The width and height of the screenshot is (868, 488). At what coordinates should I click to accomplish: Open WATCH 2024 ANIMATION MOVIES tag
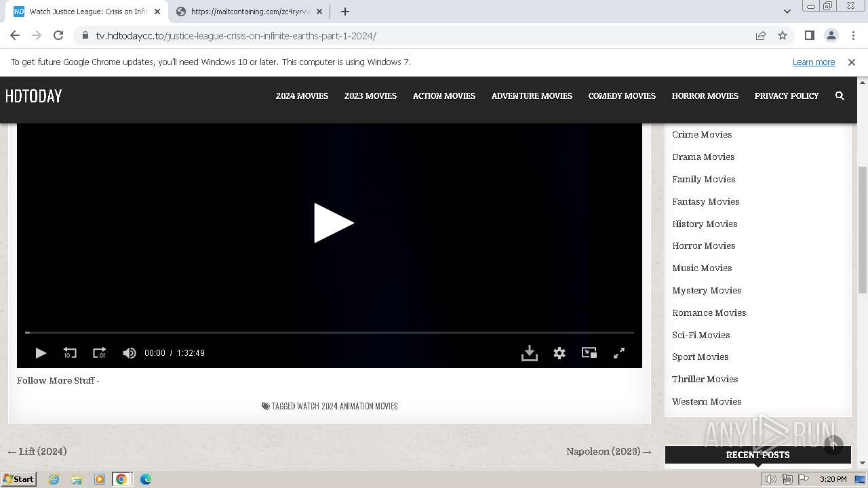coord(347,406)
